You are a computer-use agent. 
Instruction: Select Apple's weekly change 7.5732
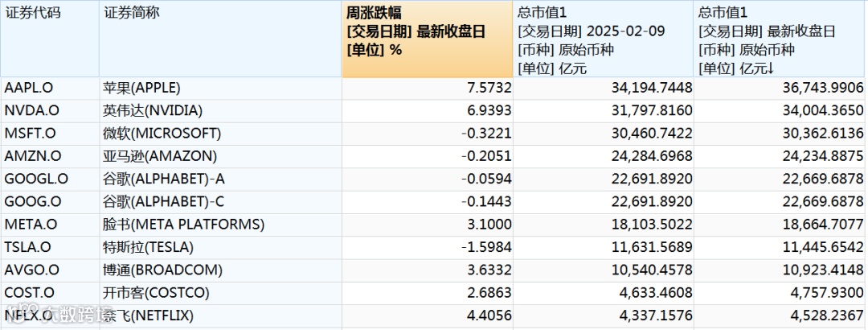pos(428,89)
